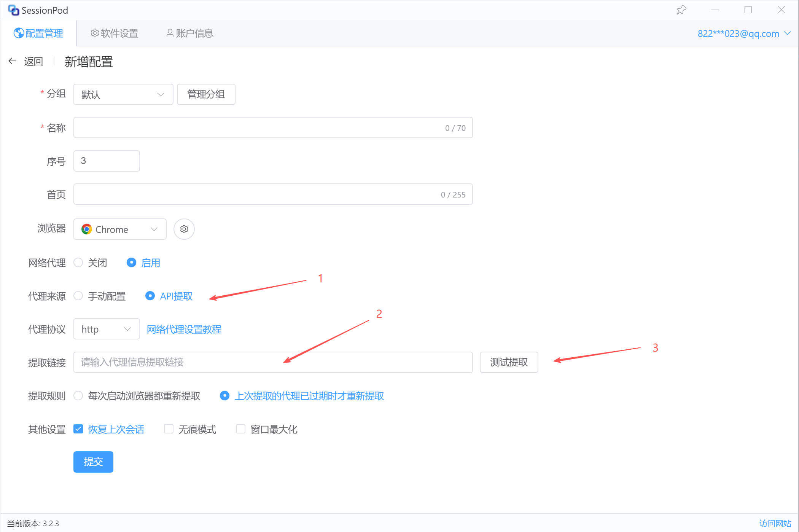Click the Chrome logo in browser selector
The image size is (799, 532).
87,229
